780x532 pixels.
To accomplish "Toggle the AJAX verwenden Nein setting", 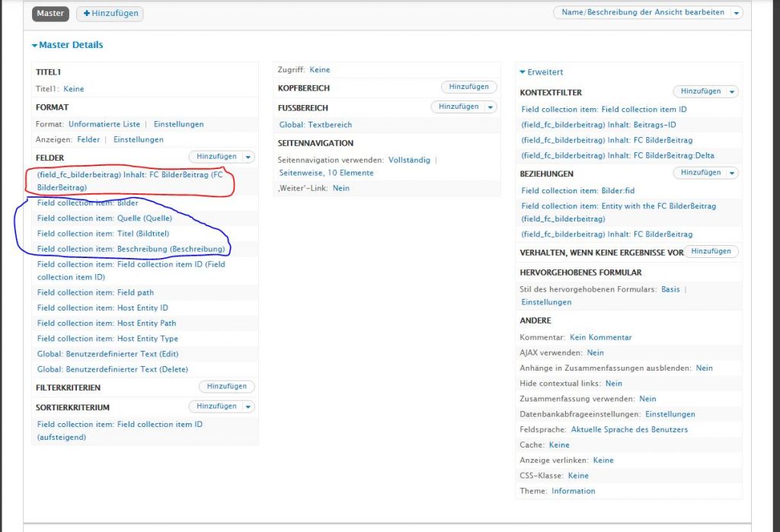I will (x=595, y=353).
